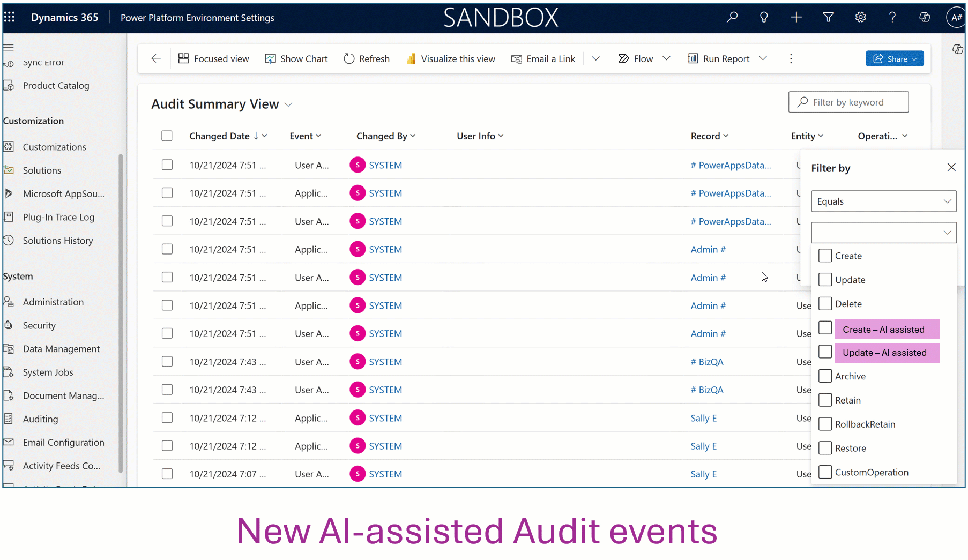Open Solutions History from the sidebar
968x560 pixels.
[x=57, y=240]
